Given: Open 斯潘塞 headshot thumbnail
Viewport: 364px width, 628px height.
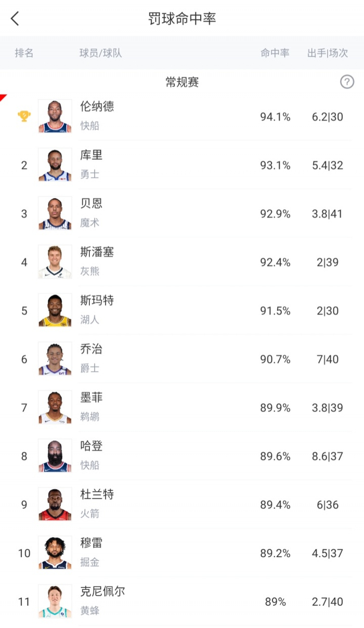Looking at the screenshot, I should (x=55, y=262).
